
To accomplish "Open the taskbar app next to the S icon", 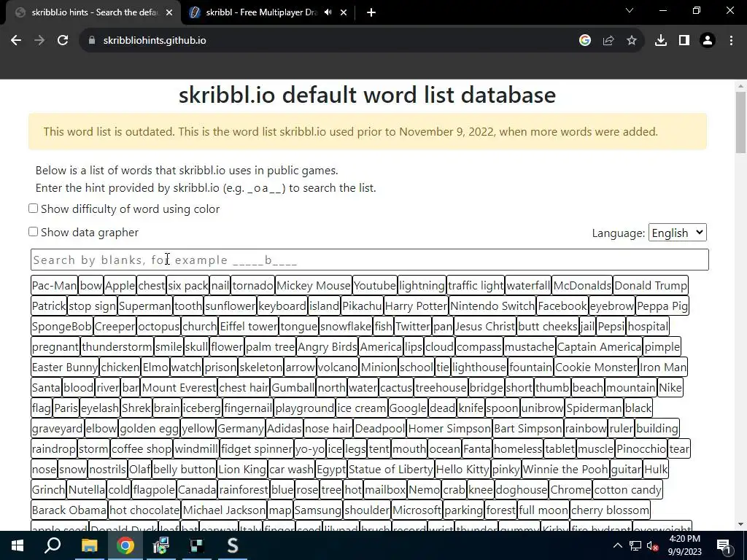I will 197,545.
